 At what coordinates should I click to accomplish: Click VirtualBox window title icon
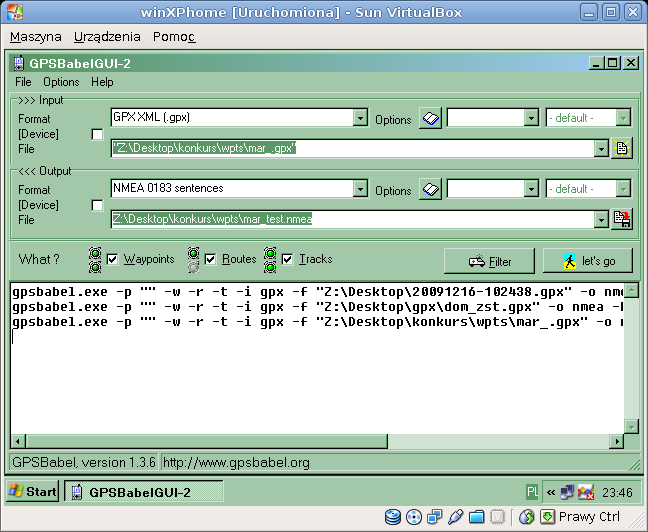click(x=15, y=12)
